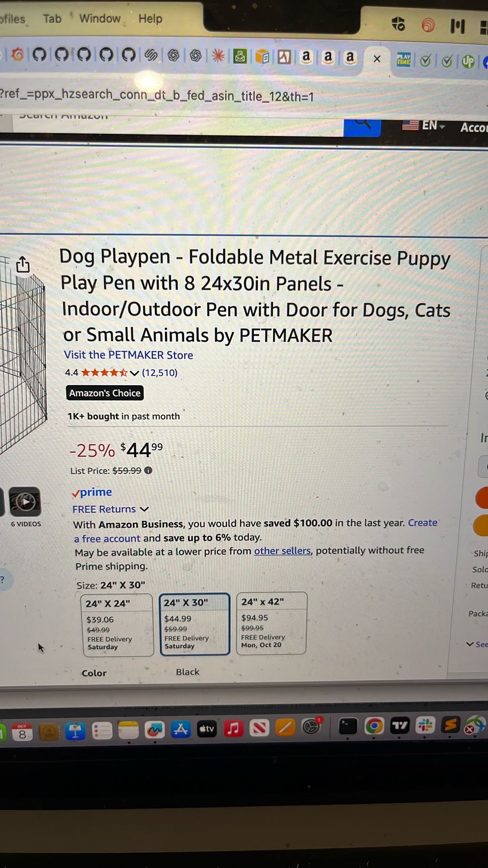Viewport: 488px width, 868px height.
Task: Open the Window menu
Action: coord(100,19)
